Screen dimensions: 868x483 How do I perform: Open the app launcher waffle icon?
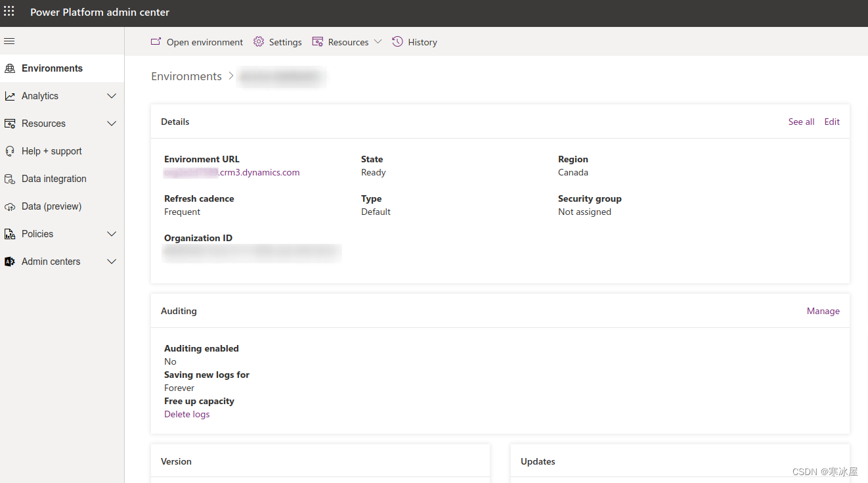click(x=9, y=12)
